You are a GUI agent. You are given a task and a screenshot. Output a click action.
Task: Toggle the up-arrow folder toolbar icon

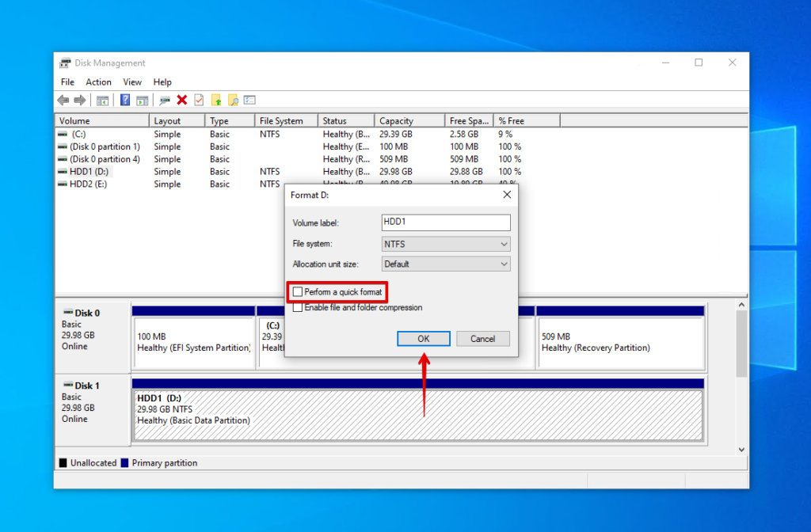[x=216, y=100]
